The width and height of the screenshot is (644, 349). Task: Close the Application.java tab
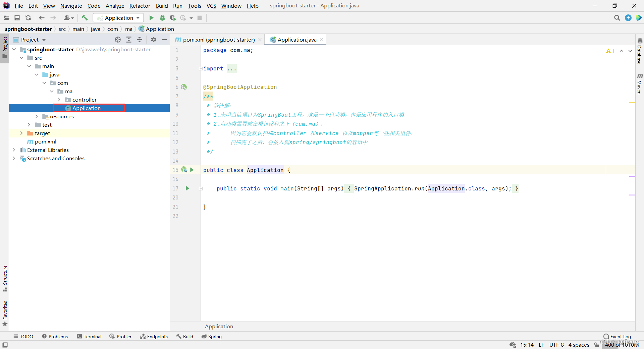click(x=321, y=40)
